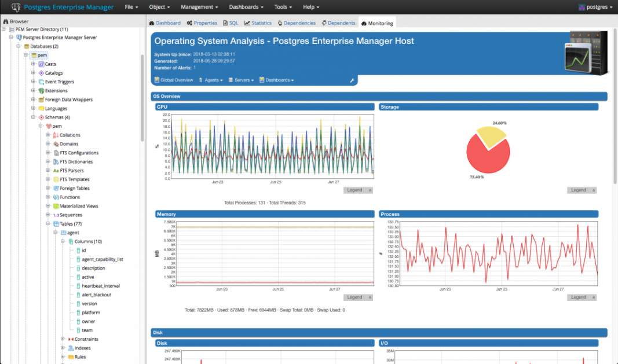Show the Storage chart Legend

(582, 190)
